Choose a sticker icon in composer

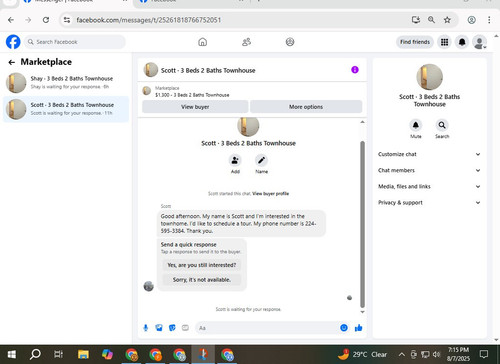click(x=172, y=328)
